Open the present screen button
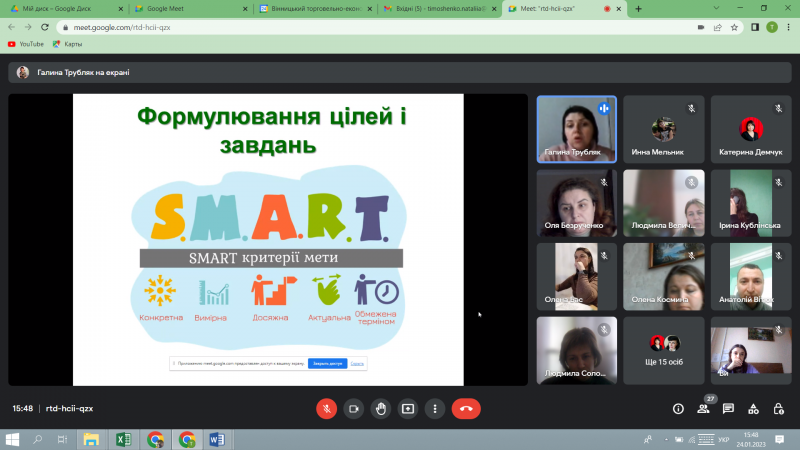Screen dimensions: 800x450 (408, 409)
